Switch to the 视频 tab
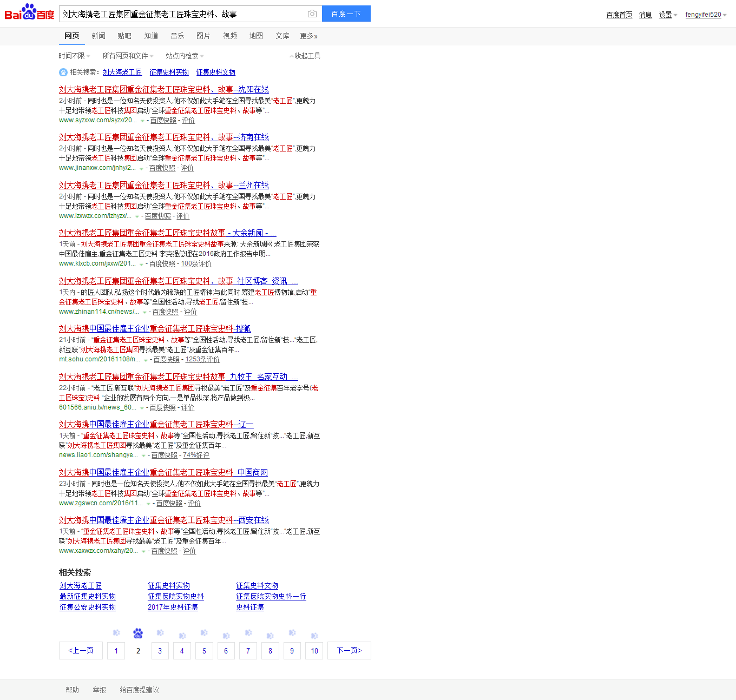736x700 pixels. [230, 36]
